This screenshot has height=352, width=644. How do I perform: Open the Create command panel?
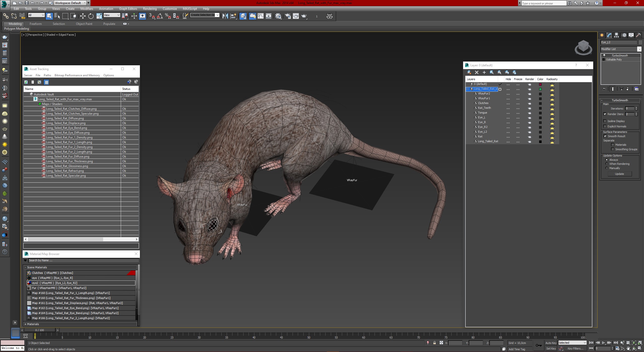(x=602, y=35)
